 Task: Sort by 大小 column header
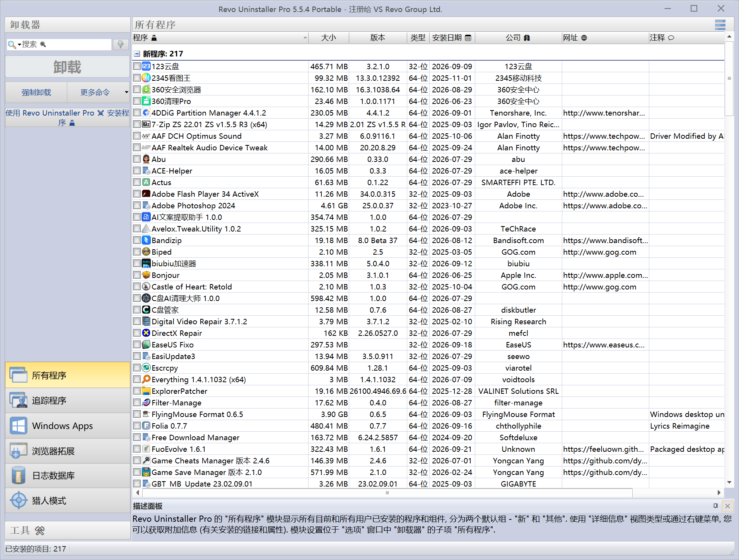329,38
